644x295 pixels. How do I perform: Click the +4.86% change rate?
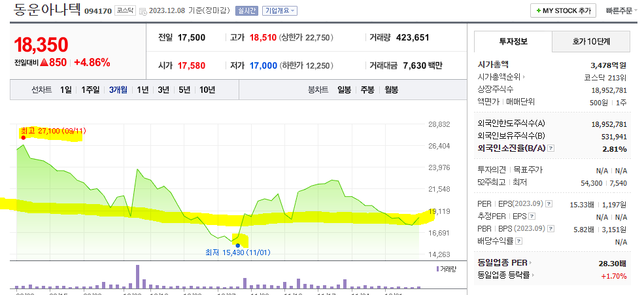coord(92,62)
